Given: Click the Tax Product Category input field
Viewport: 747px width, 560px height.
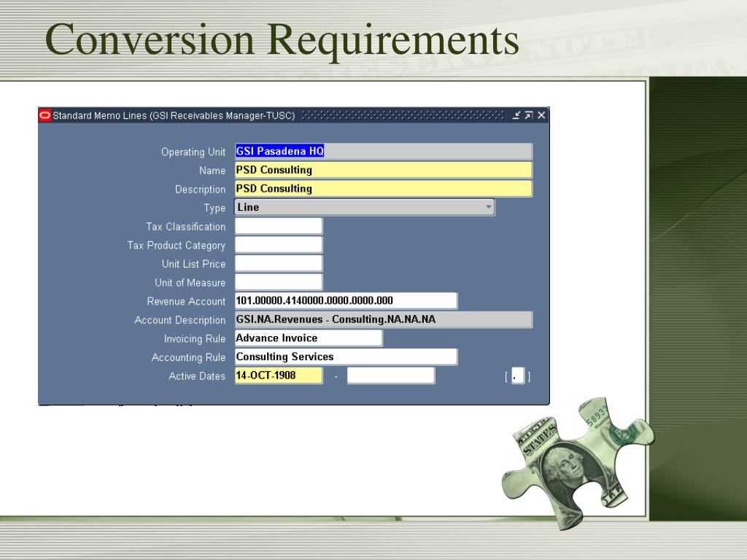Looking at the screenshot, I should click(279, 245).
